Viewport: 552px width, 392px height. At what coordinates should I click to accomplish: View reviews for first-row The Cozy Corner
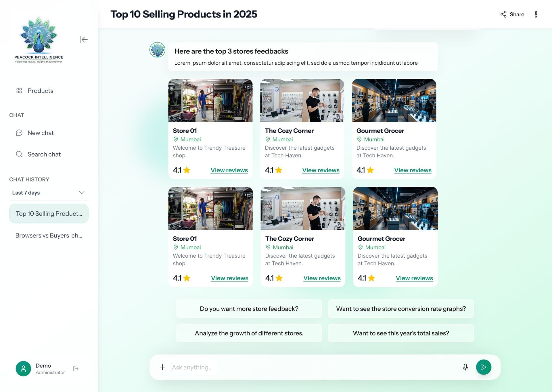pyautogui.click(x=321, y=170)
